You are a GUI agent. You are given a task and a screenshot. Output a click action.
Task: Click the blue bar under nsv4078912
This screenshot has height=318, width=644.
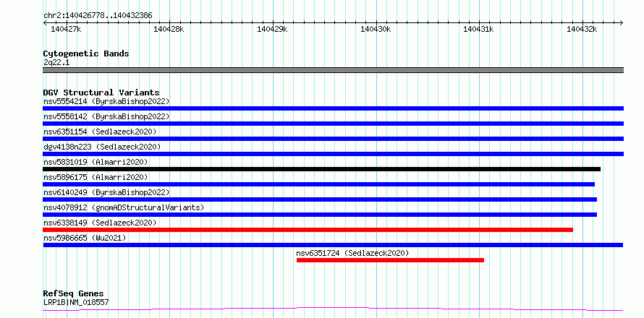point(320,215)
